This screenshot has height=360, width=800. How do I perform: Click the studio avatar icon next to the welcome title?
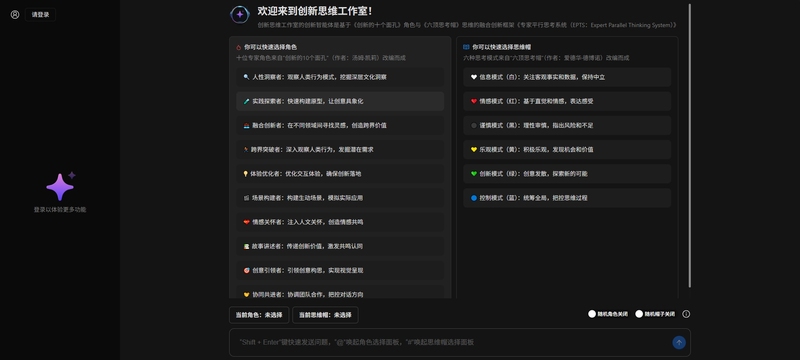point(240,15)
